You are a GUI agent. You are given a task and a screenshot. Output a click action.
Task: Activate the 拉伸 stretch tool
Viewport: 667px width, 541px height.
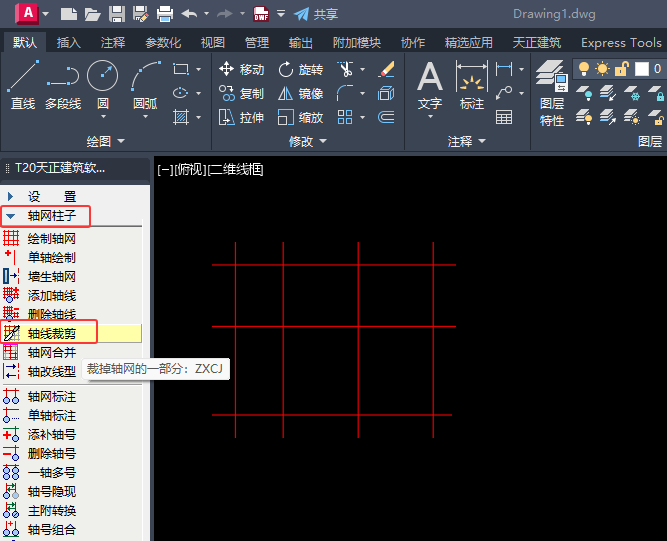(x=241, y=117)
